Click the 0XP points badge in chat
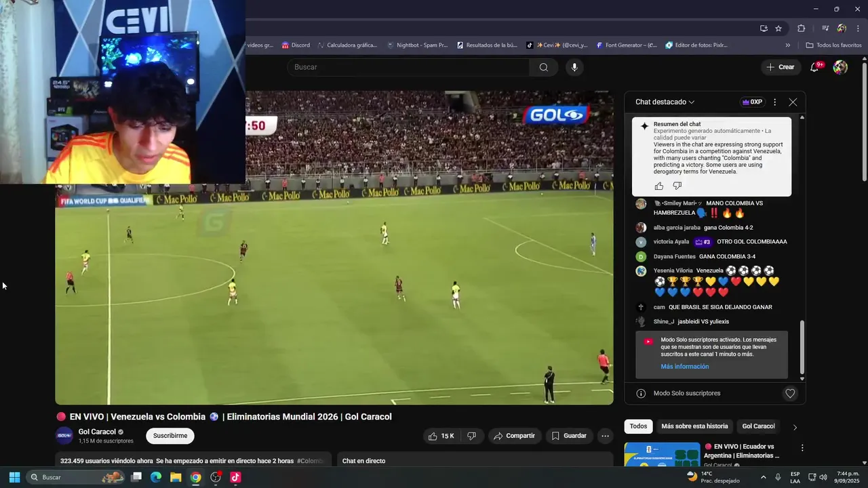The height and width of the screenshot is (488, 868). pyautogui.click(x=752, y=102)
